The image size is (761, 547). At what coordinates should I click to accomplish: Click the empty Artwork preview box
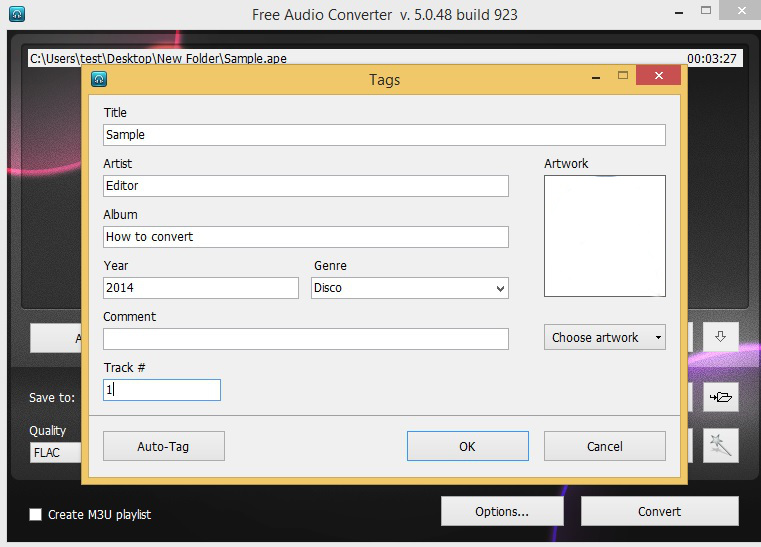point(604,236)
